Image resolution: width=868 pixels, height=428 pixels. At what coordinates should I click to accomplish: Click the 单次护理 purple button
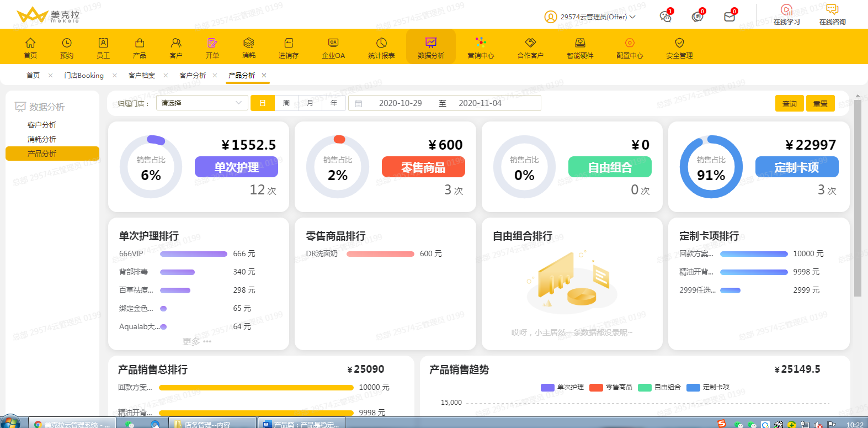click(236, 167)
